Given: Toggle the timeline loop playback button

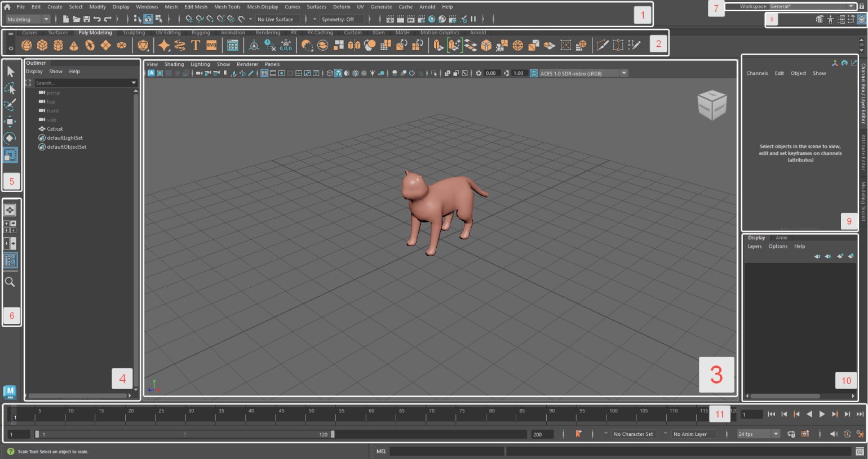Looking at the screenshot, I should 791,434.
